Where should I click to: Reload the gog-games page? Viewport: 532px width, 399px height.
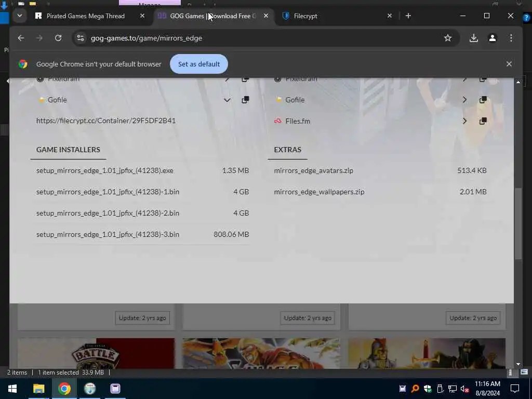(58, 38)
